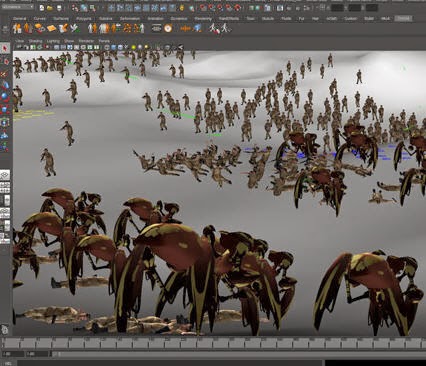Toggle the grid display viewport icon
The height and width of the screenshot is (366, 426).
(x=57, y=47)
